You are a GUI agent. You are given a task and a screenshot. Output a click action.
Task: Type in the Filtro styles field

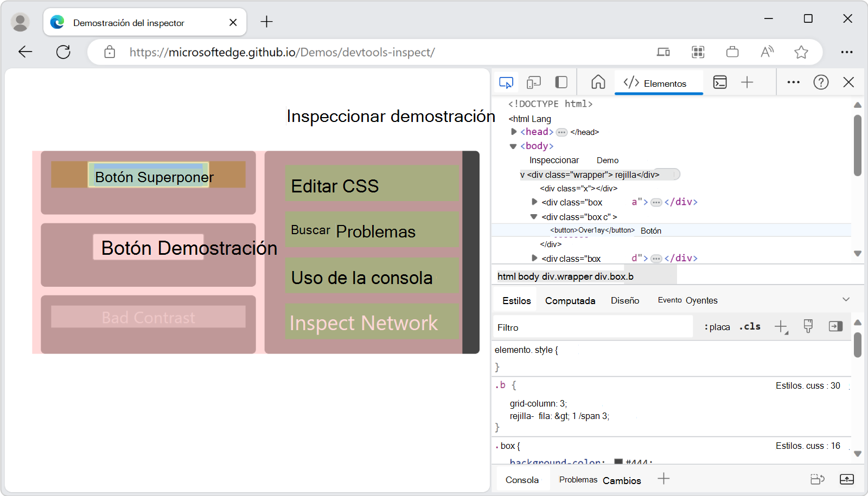tap(591, 327)
